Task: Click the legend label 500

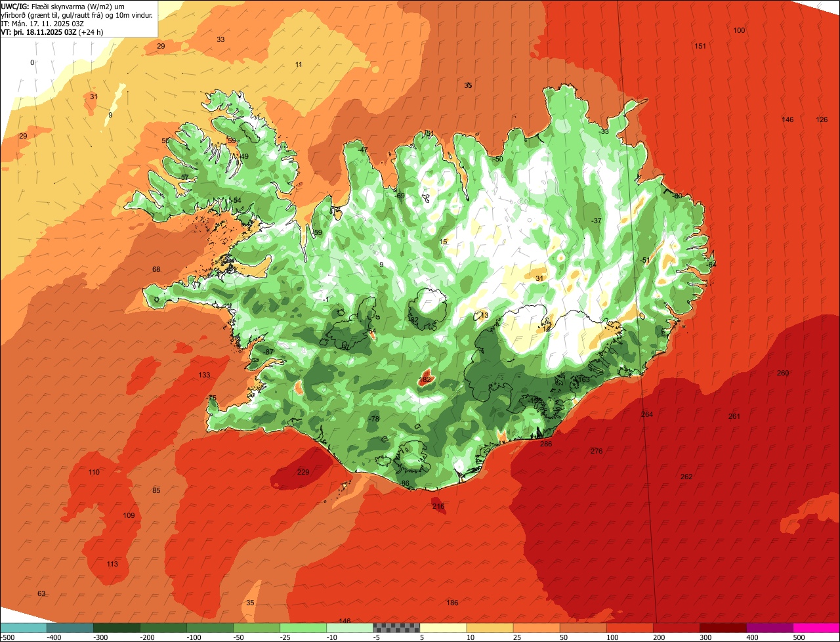Action: coord(799,637)
